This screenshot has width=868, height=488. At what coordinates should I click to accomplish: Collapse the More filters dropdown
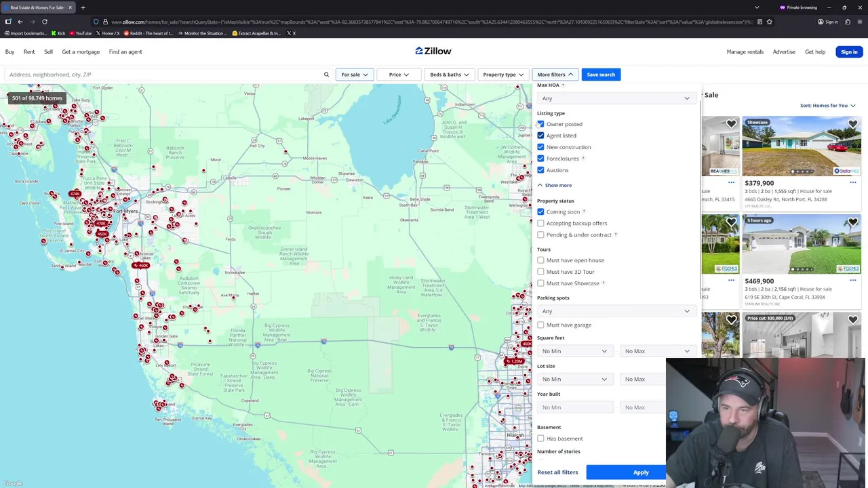(x=555, y=75)
